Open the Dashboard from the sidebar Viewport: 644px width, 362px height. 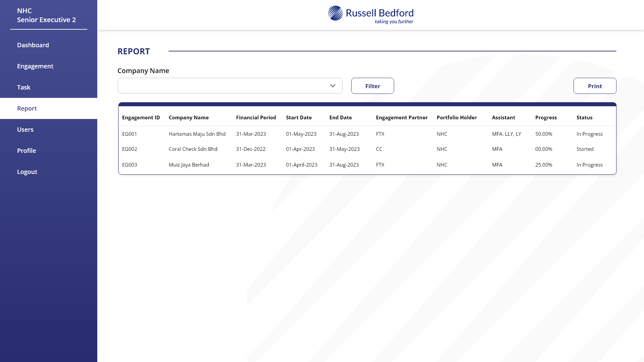(33, 45)
